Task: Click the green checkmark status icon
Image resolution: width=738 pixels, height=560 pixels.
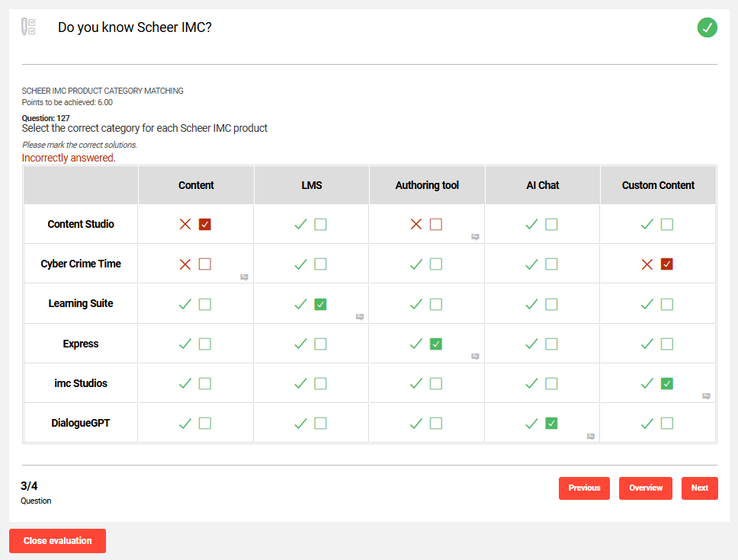Action: click(x=707, y=27)
